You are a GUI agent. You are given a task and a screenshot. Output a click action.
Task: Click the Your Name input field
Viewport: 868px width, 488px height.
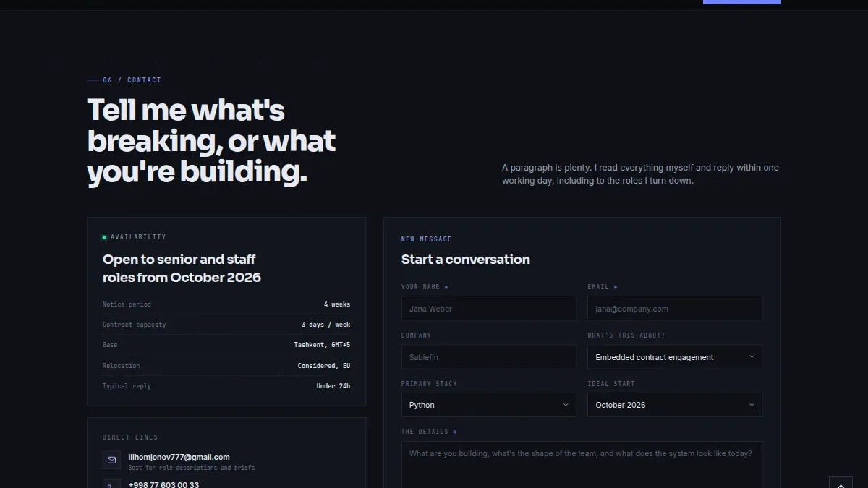[489, 308]
